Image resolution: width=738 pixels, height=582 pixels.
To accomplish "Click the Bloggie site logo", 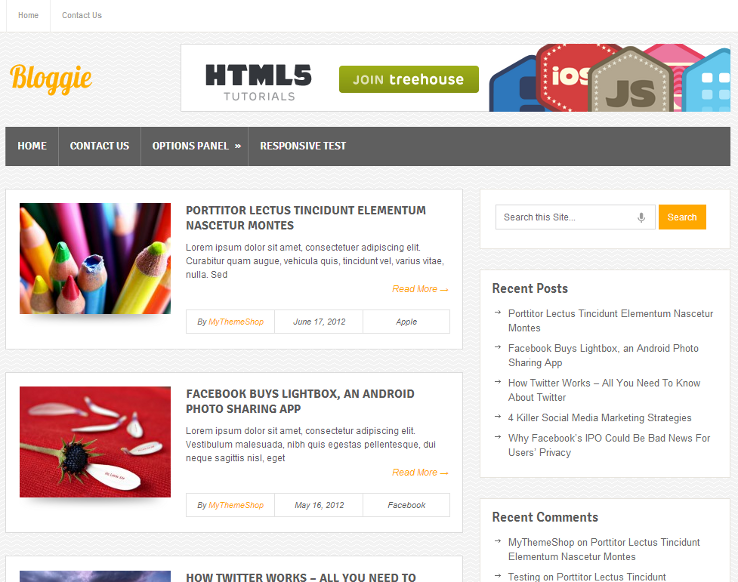I will 51,78.
